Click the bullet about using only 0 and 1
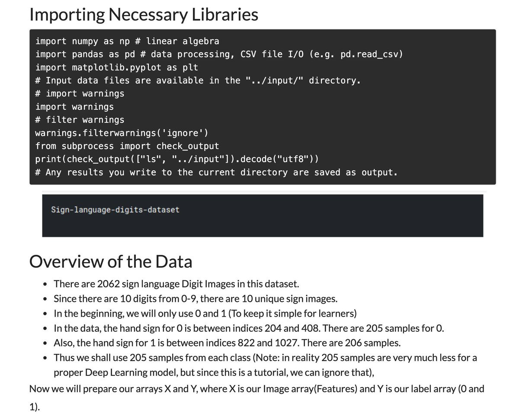The height and width of the screenshot is (420, 519). pos(205,314)
